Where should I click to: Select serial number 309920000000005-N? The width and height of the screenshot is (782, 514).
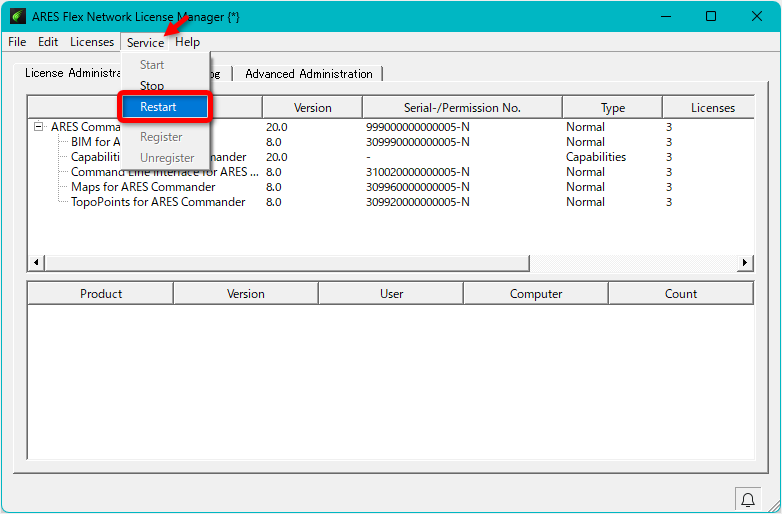[417, 202]
